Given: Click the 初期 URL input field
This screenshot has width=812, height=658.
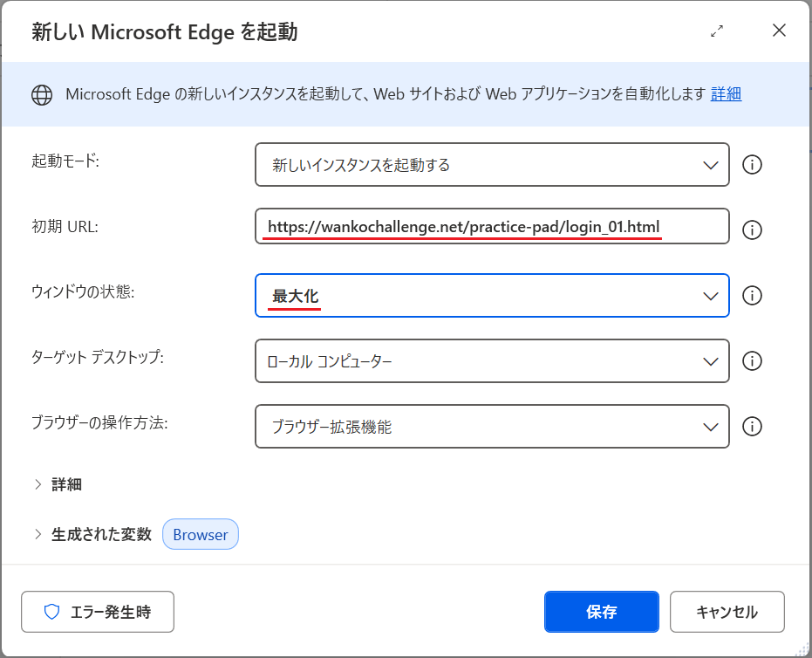Looking at the screenshot, I should pyautogui.click(x=492, y=226).
